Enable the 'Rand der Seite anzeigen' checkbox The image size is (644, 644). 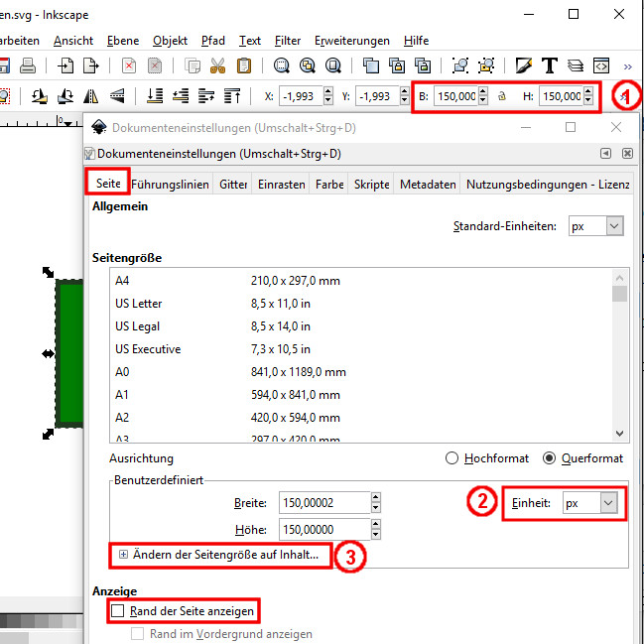click(119, 611)
